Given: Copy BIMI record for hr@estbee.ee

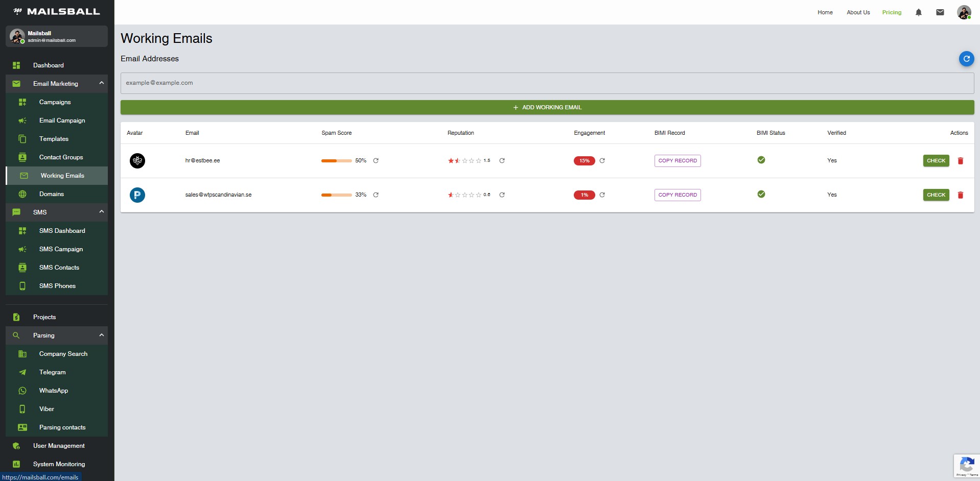Looking at the screenshot, I should click(677, 161).
